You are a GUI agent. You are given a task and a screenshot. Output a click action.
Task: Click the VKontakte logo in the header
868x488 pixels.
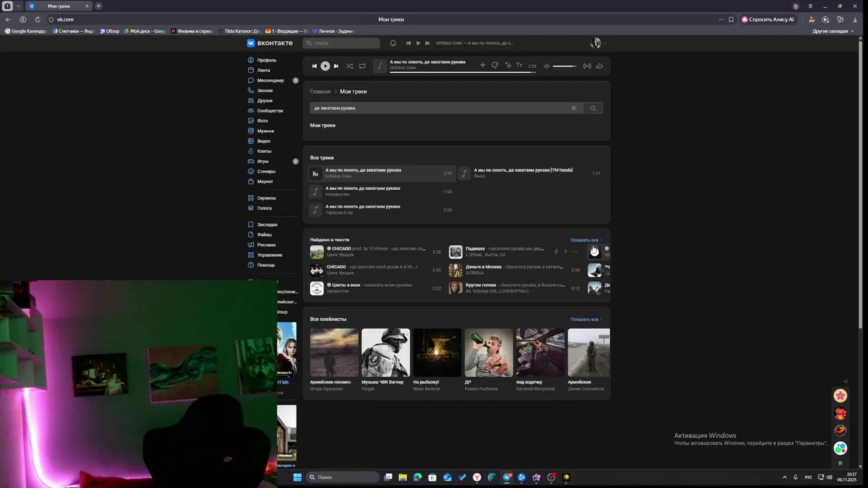pyautogui.click(x=270, y=43)
